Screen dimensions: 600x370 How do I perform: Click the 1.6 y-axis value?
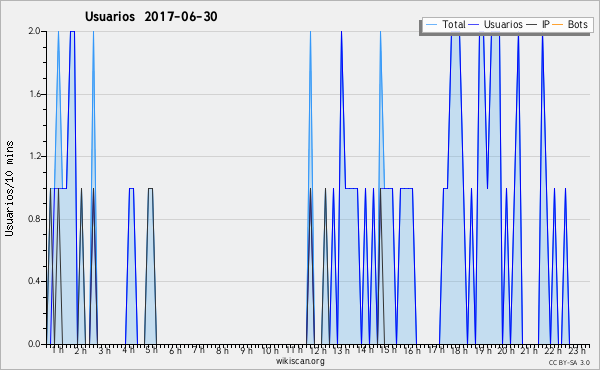(34, 94)
